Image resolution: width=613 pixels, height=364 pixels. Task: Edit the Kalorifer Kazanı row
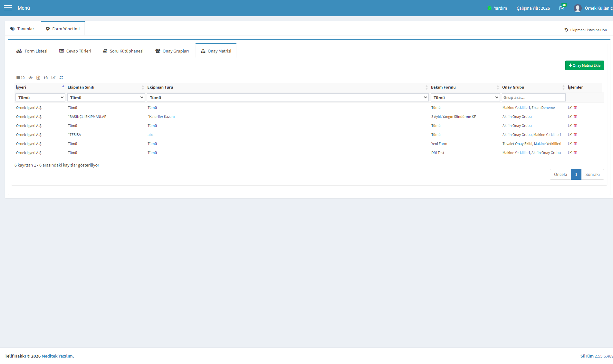570,117
